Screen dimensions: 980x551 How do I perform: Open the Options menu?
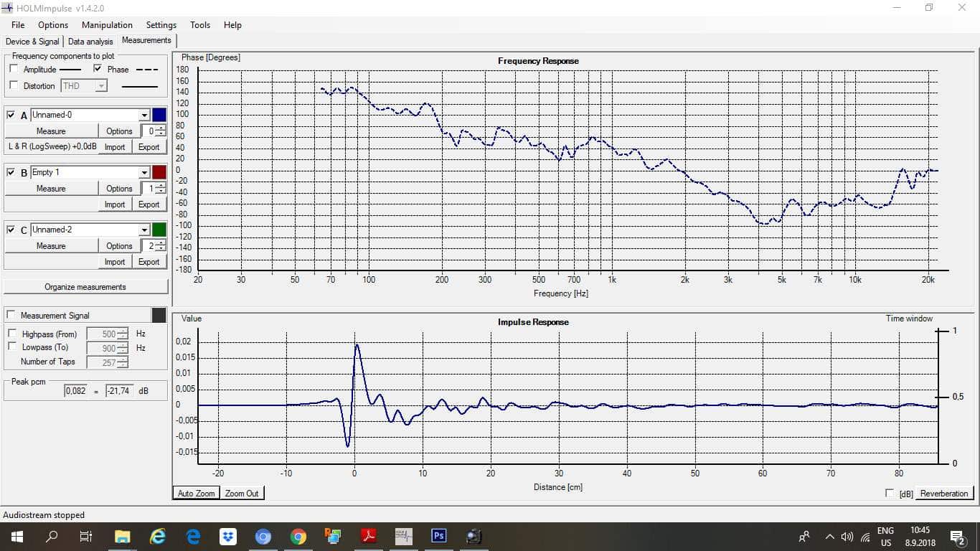tap(53, 24)
